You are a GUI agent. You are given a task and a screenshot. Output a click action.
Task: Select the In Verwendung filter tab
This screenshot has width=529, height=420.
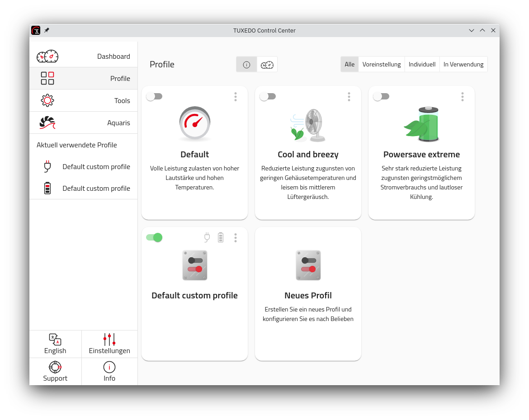tap(463, 65)
